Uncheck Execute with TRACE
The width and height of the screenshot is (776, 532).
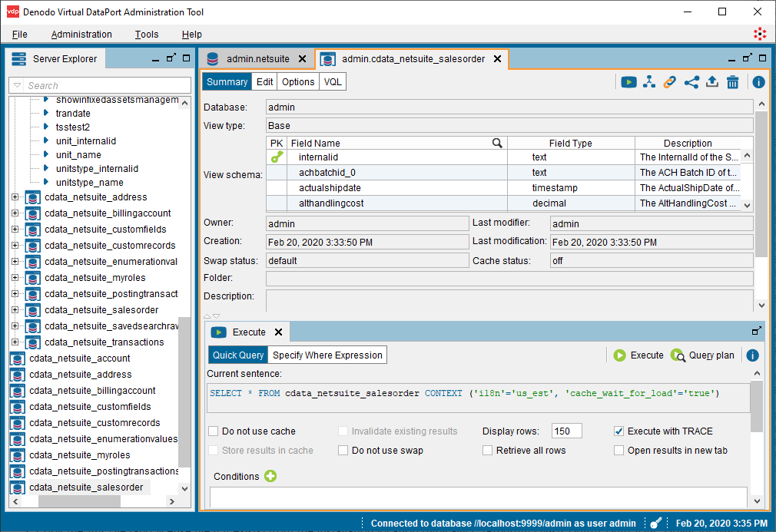(619, 431)
